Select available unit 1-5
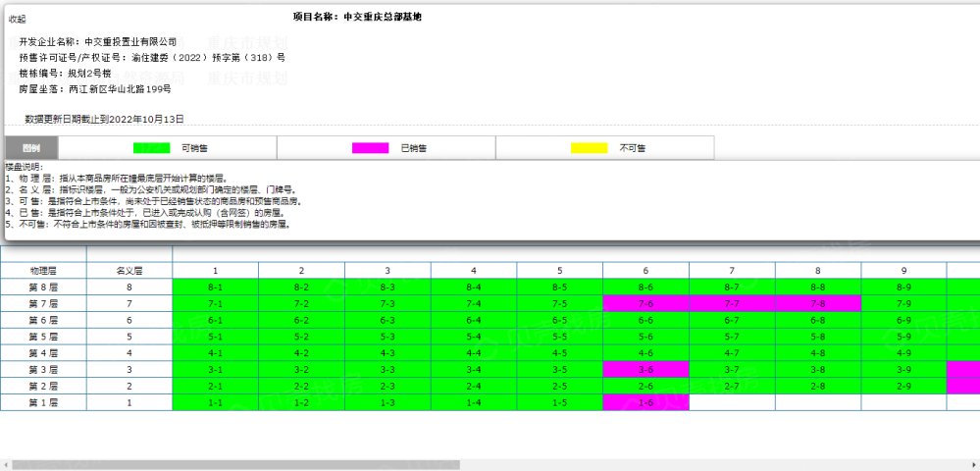This screenshot has width=980, height=471. (560, 402)
